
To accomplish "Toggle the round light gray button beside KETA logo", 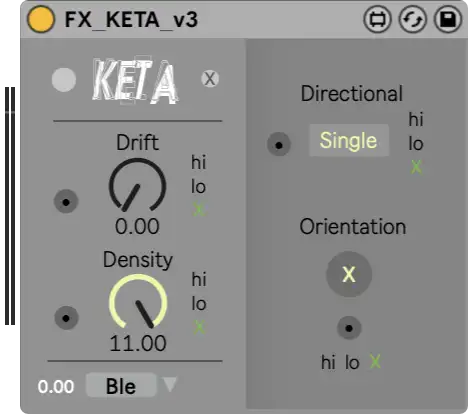I will 64,80.
